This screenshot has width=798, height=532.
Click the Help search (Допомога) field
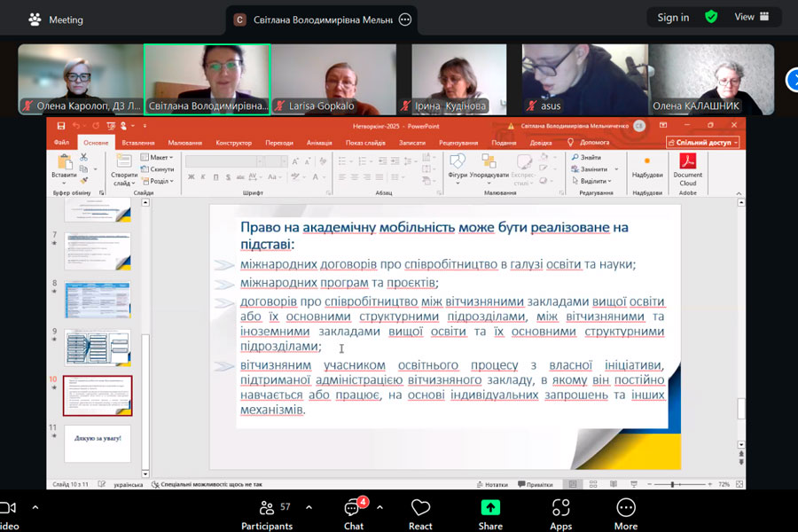589,143
